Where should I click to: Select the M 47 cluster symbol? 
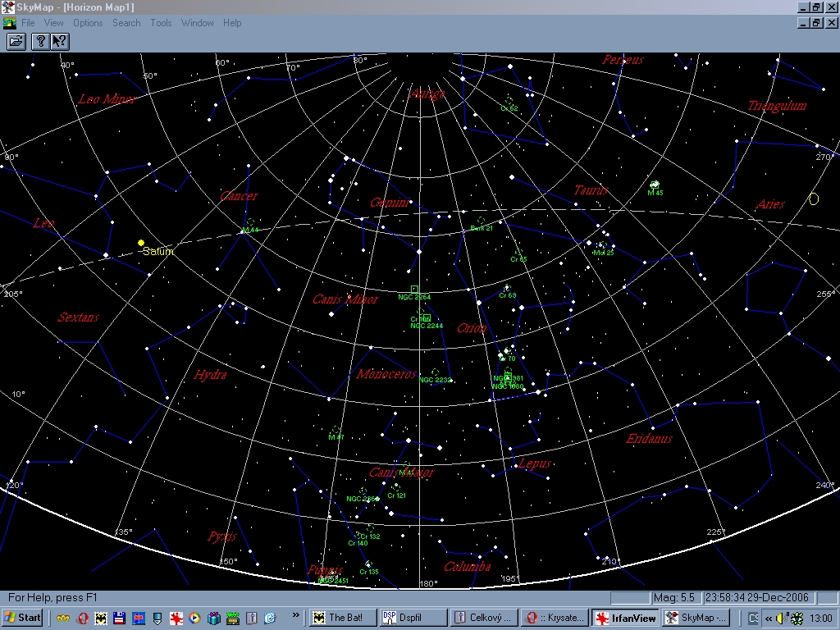pos(336,430)
